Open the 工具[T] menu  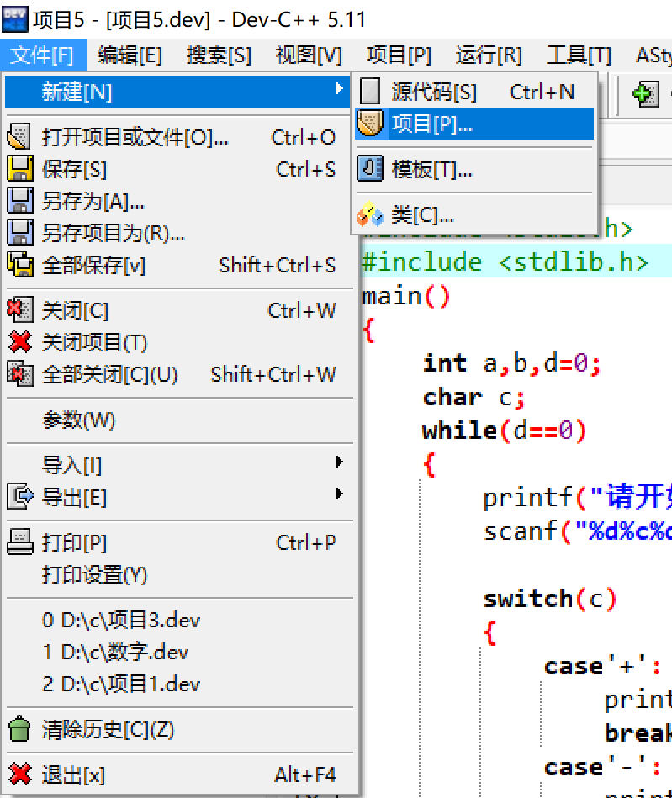(579, 55)
